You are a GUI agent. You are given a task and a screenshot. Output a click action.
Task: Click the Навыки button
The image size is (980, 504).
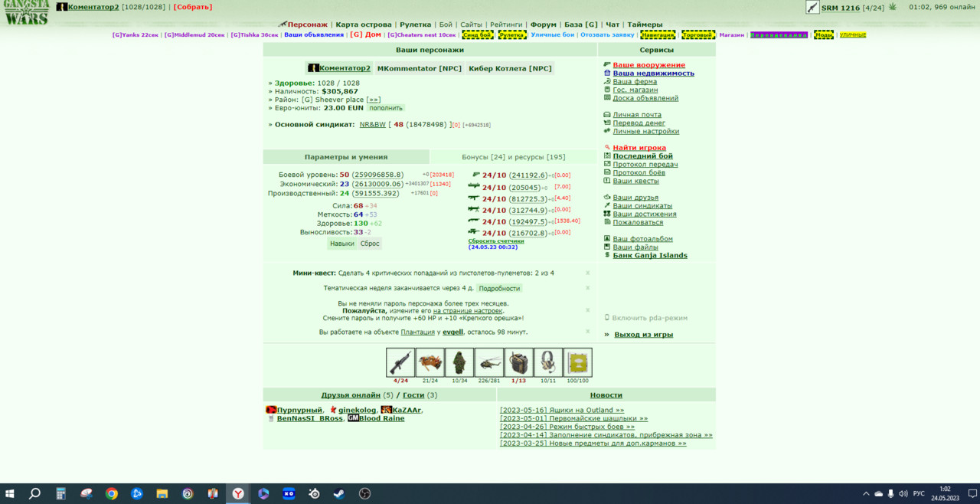tap(342, 244)
